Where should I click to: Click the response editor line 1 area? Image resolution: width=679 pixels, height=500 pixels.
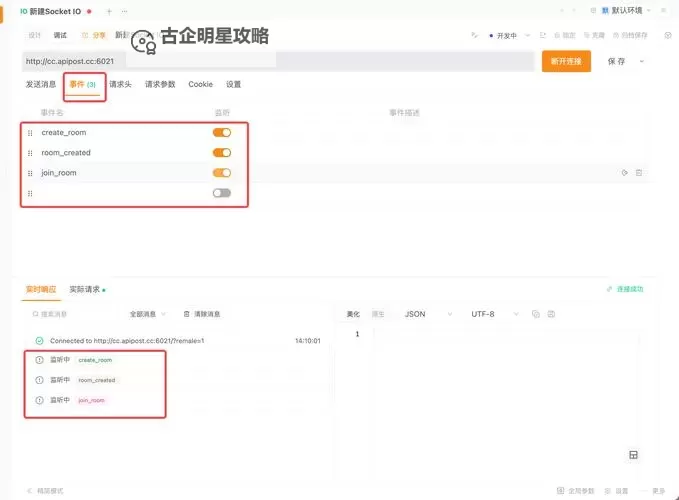point(507,334)
